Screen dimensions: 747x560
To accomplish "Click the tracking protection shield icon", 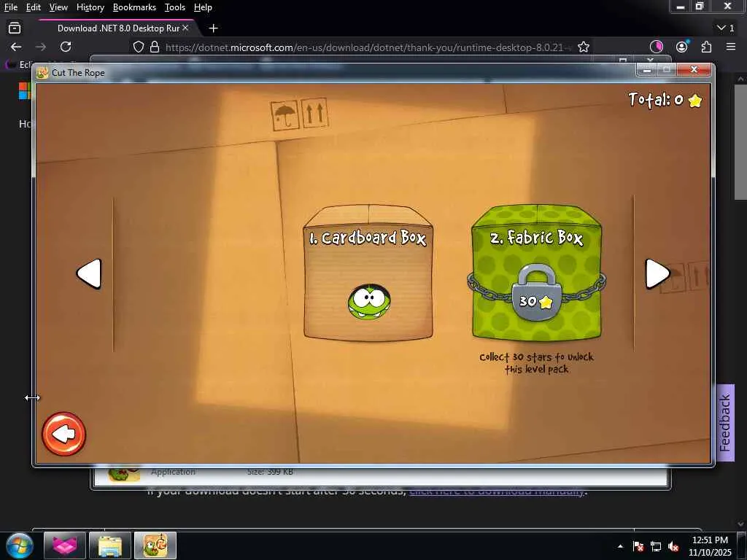I will [138, 47].
